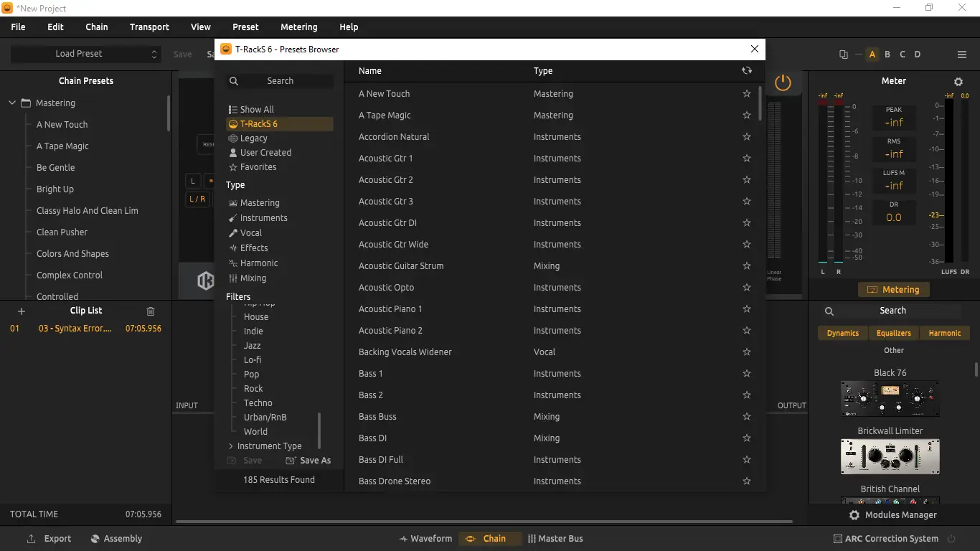Expand the Instrument Type filter
This screenshot has width=980, height=551.
tap(231, 446)
